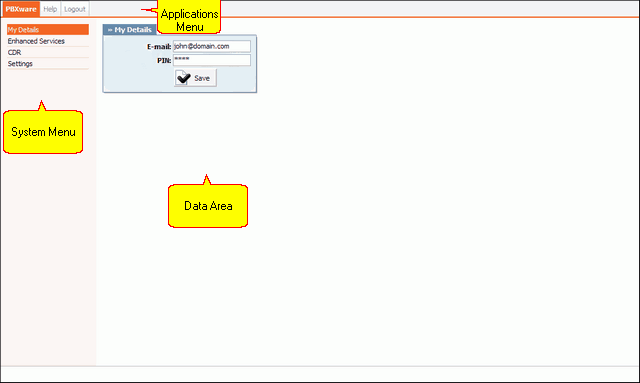This screenshot has height=383, width=640.
Task: Focus the E-mail input field
Action: point(211,46)
